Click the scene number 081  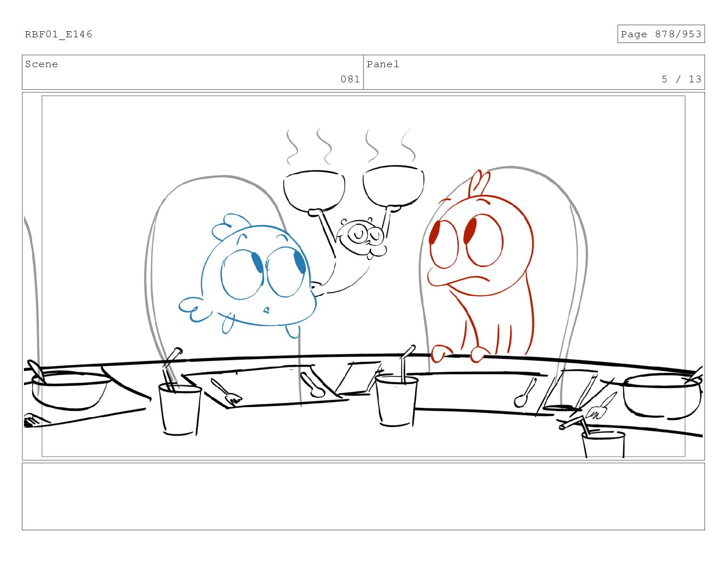point(350,79)
